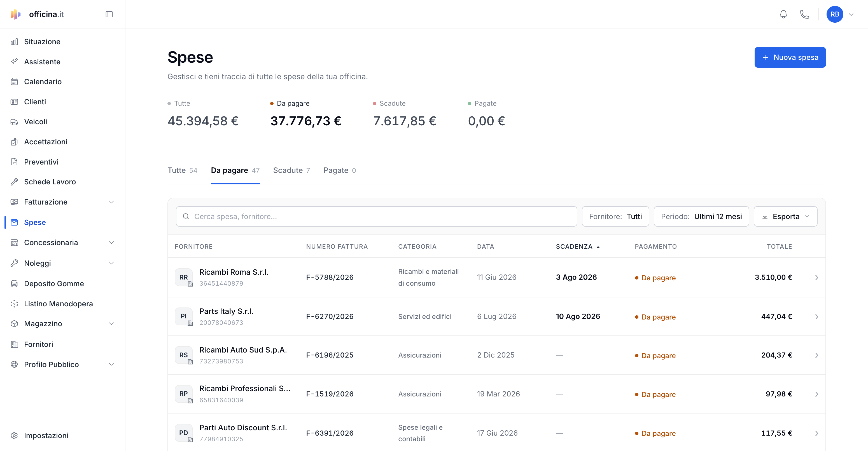Focus the Cerca spesa search field
Image resolution: width=868 pixels, height=451 pixels.
(x=376, y=217)
